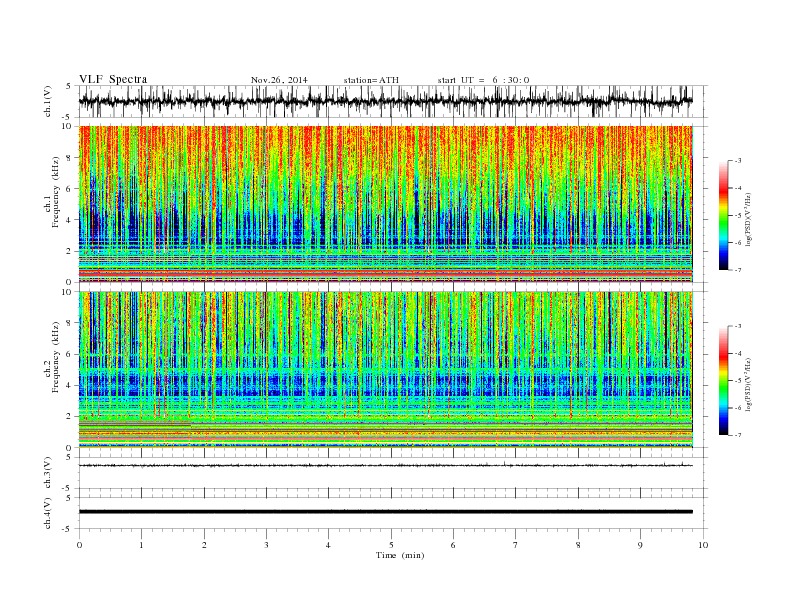This screenshot has height=612, width=792.
Task: Click the "-5" volt tick of ch.4(V) panel
Action: click(67, 529)
